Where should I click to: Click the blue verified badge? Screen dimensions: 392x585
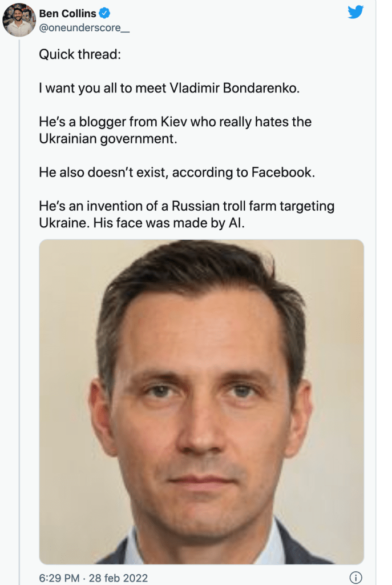click(x=106, y=14)
